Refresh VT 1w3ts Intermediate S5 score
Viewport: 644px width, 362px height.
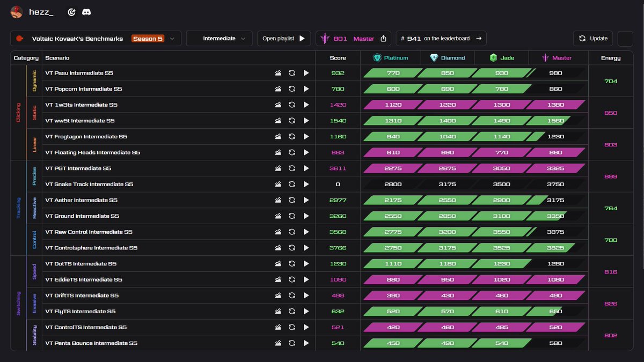(x=292, y=105)
